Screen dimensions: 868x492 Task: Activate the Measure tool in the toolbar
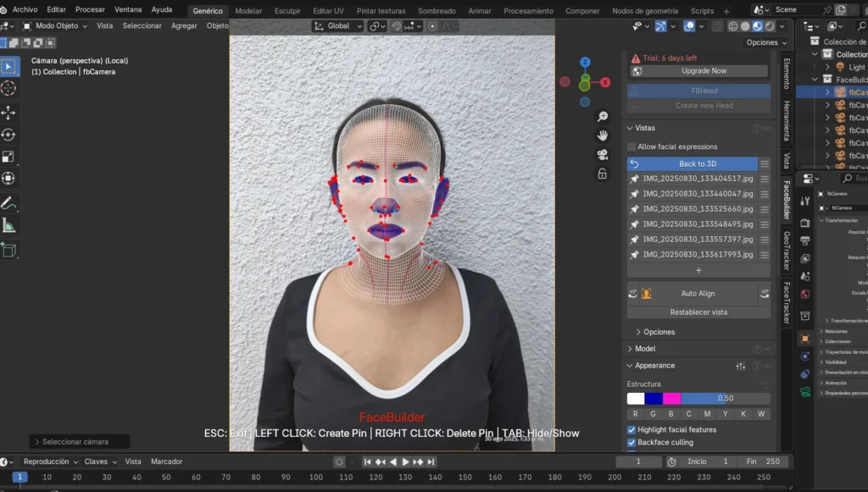click(x=10, y=225)
